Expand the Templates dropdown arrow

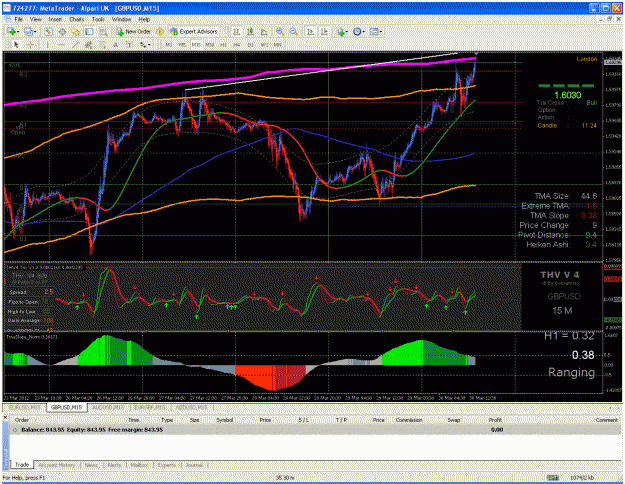pyautogui.click(x=381, y=31)
